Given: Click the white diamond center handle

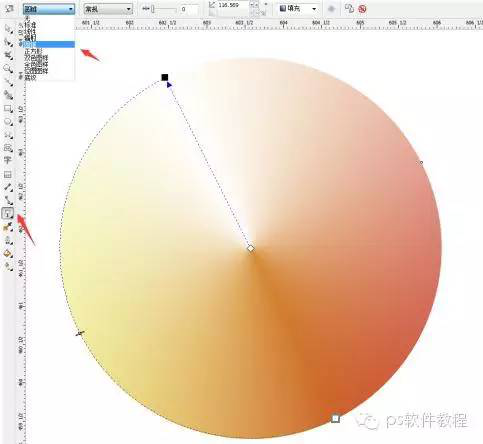Looking at the screenshot, I should tap(251, 248).
